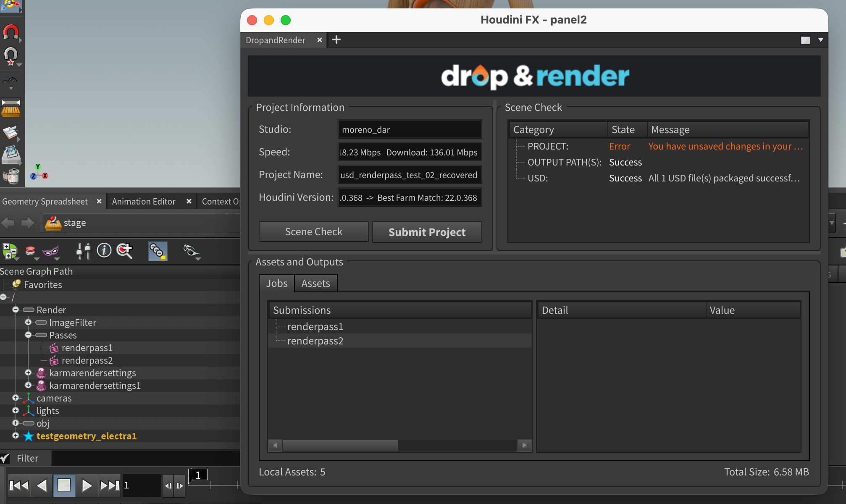Image resolution: width=846 pixels, height=504 pixels.
Task: Click the Submit Project button
Action: [427, 232]
